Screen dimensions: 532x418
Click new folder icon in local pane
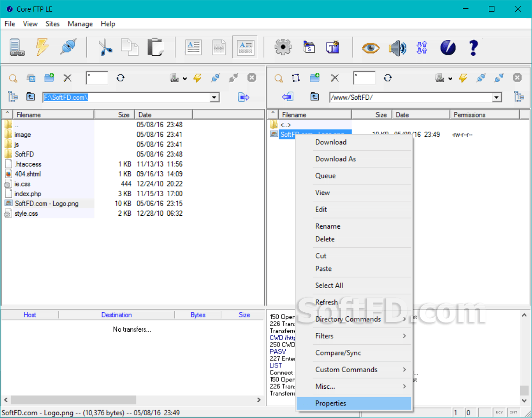49,77
